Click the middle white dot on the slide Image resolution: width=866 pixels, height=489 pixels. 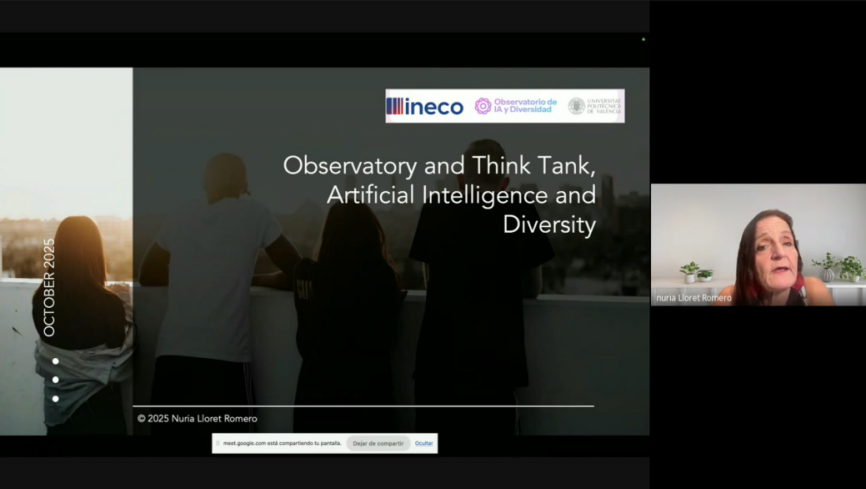coord(55,380)
